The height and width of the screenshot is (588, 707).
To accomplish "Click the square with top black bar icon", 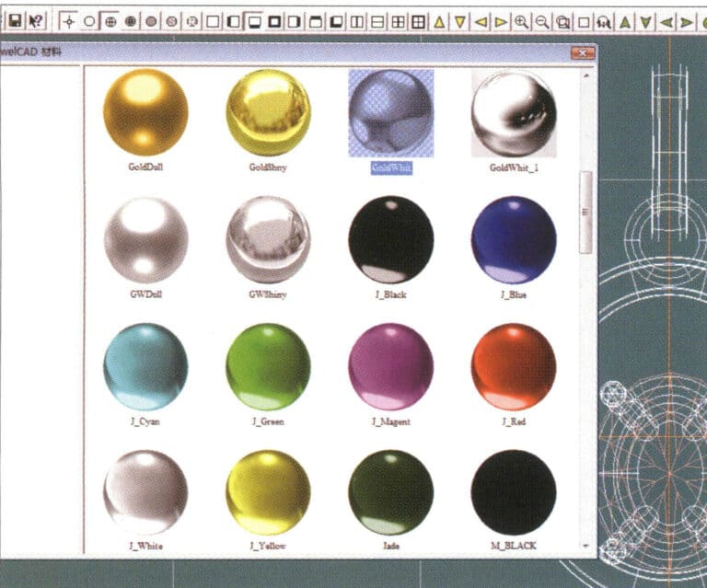I will (316, 22).
